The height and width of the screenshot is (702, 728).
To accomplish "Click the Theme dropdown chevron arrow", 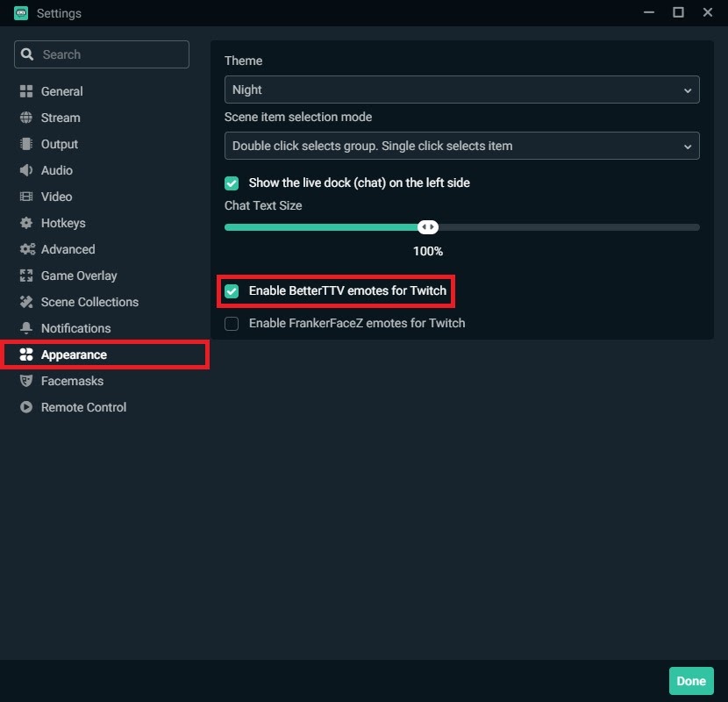I will pyautogui.click(x=688, y=90).
